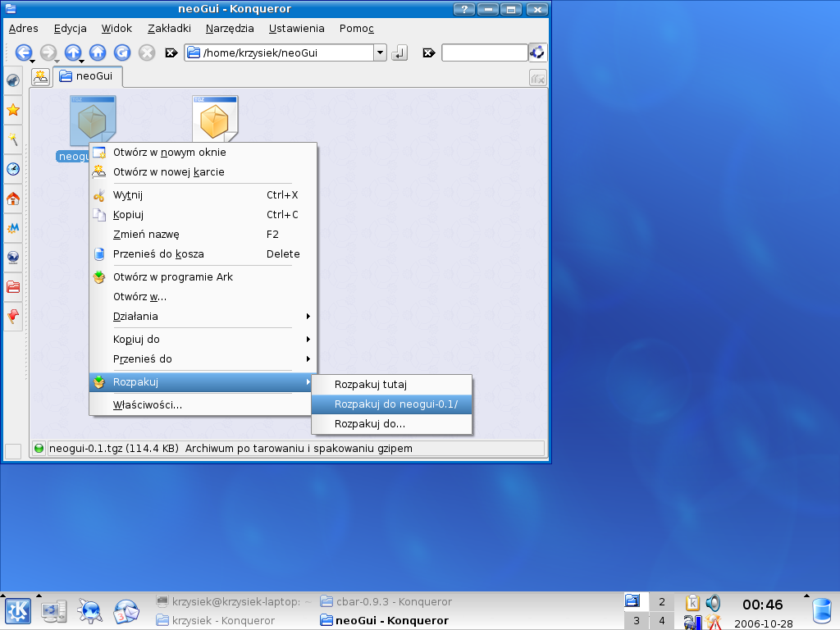Choose Otwórz w nowym oknie

coord(203,152)
